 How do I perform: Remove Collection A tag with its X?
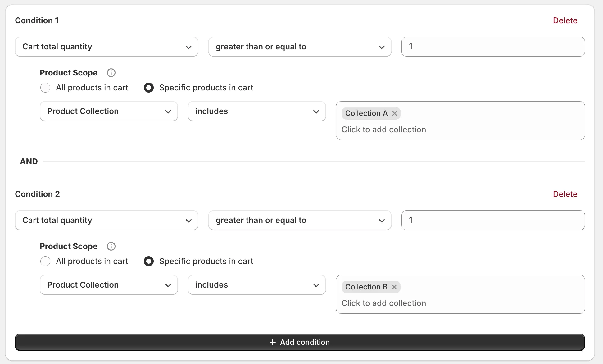(x=395, y=113)
